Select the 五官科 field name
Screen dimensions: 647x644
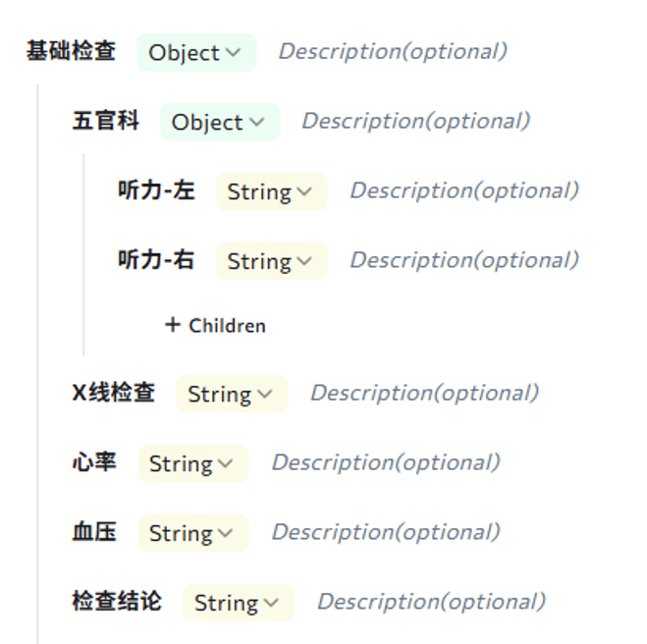[x=105, y=122]
